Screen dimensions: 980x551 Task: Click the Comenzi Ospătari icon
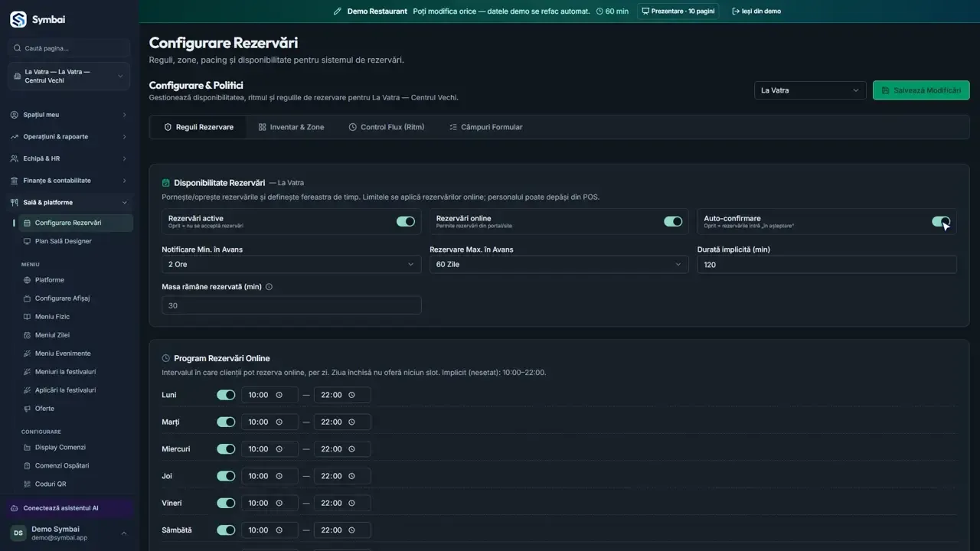28,466
